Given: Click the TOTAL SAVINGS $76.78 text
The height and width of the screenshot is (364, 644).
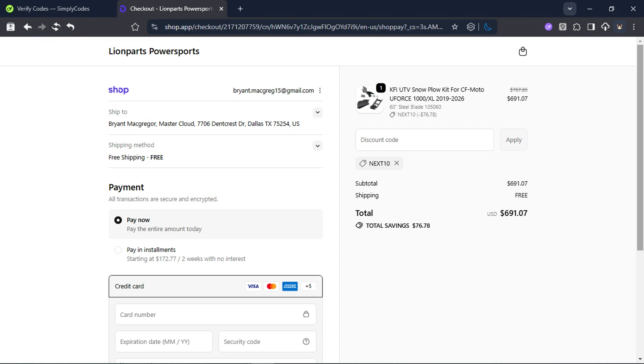Looking at the screenshot, I should pyautogui.click(x=398, y=226).
